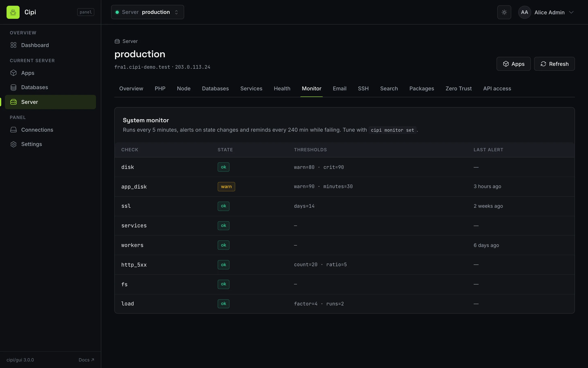The height and width of the screenshot is (368, 588).
Task: Click the ok badge in the disk row
Action: (x=223, y=167)
